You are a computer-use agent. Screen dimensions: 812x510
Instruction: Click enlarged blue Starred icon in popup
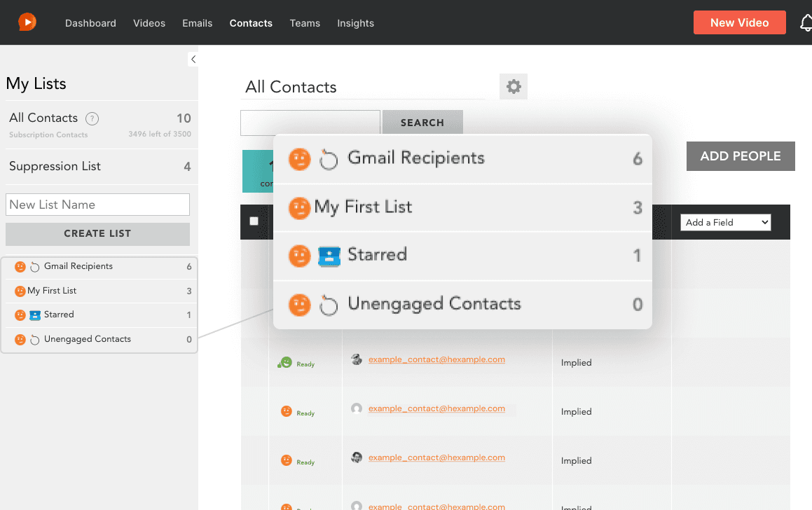click(x=329, y=256)
